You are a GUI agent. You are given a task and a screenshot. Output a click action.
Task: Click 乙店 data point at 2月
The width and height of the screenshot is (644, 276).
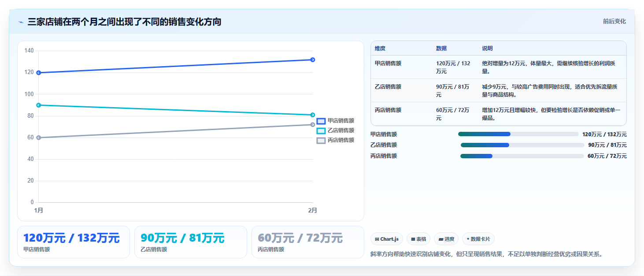pos(312,115)
